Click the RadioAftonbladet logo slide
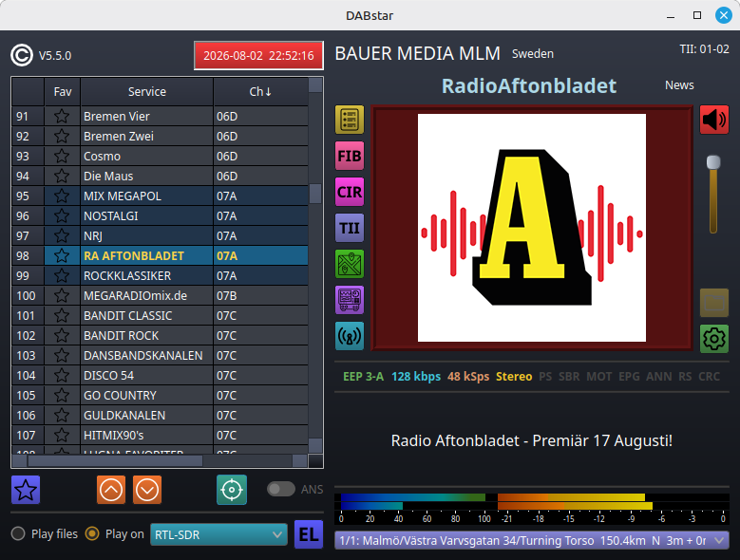 coord(532,228)
